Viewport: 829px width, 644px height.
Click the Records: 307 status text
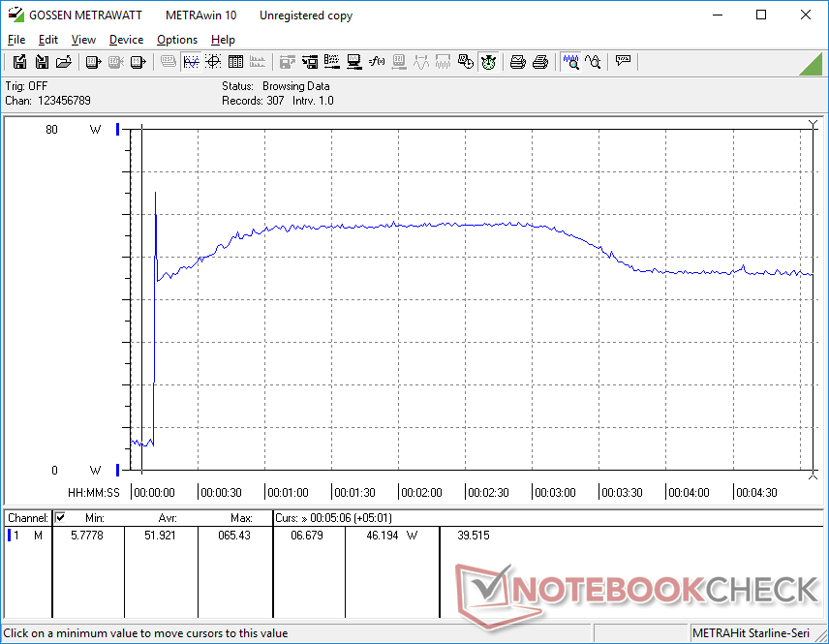click(253, 101)
